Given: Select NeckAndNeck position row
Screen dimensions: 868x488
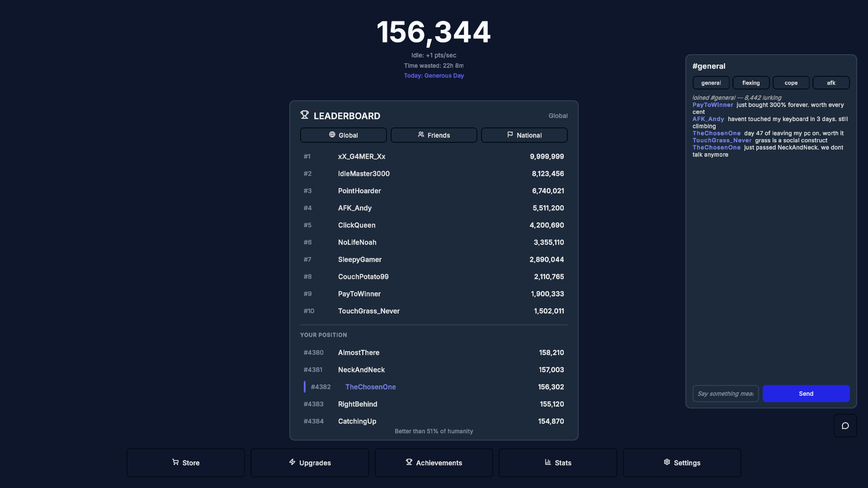Looking at the screenshot, I should (x=434, y=370).
